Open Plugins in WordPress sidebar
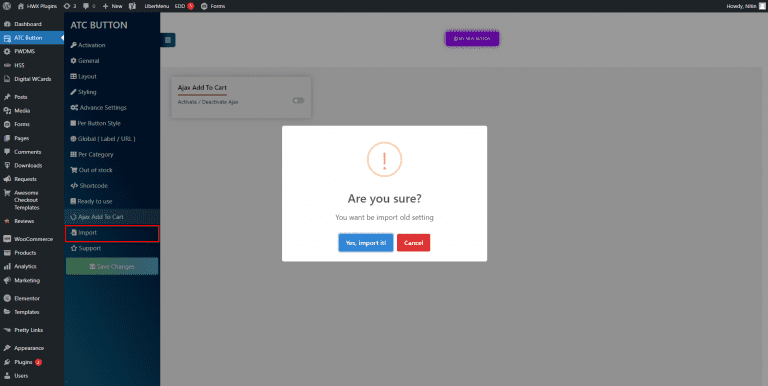This screenshot has width=768, height=386. point(32,362)
